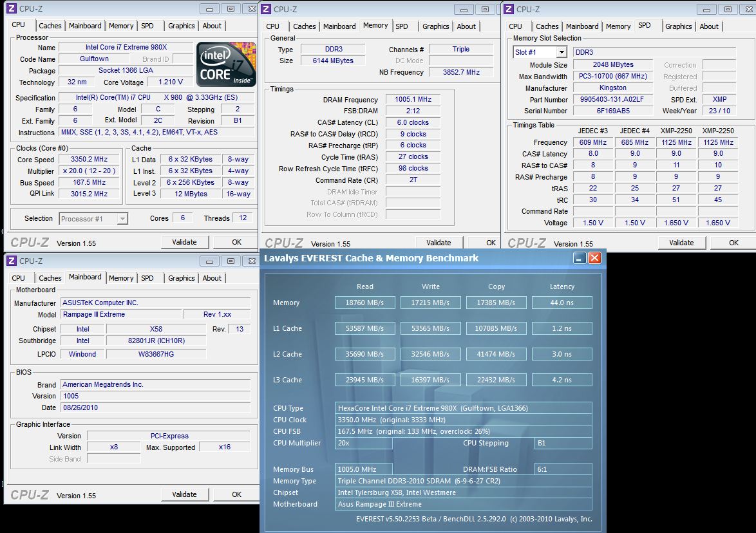756x533 pixels.
Task: Click the Part Number 9905403-131.A02LF field
Action: coord(612,99)
